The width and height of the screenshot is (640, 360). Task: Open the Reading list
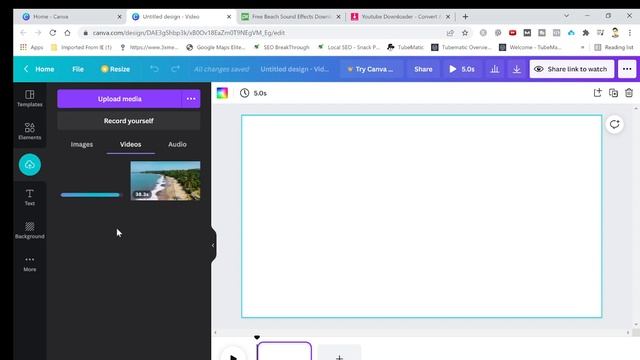click(614, 47)
